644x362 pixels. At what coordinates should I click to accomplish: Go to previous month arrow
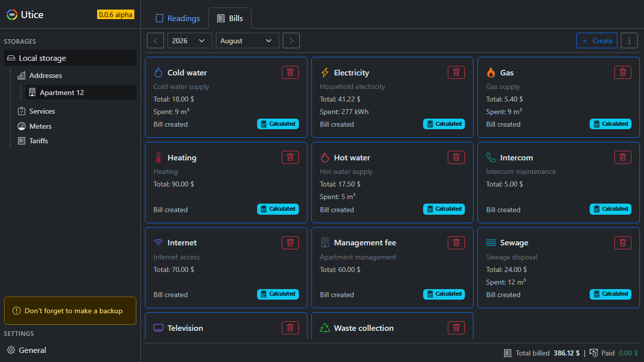[155, 41]
